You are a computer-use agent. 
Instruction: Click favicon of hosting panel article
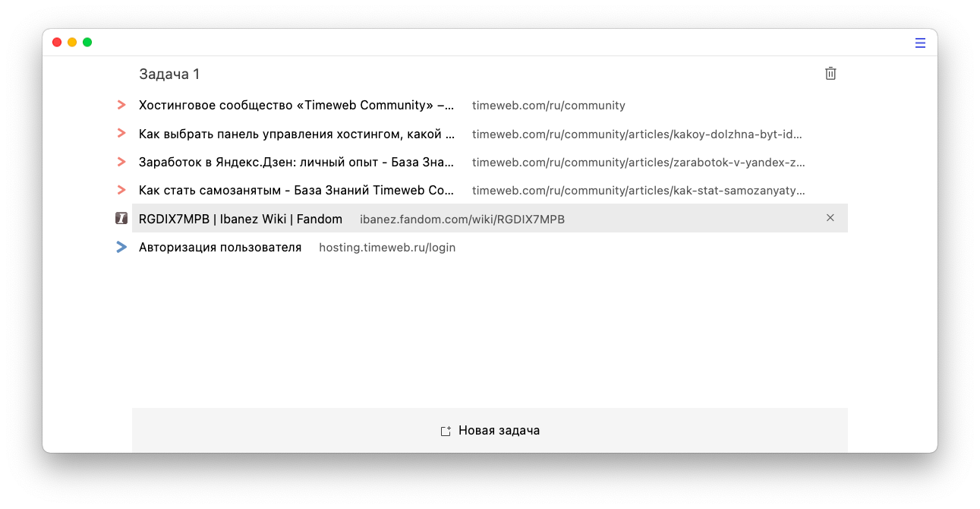[x=121, y=134]
